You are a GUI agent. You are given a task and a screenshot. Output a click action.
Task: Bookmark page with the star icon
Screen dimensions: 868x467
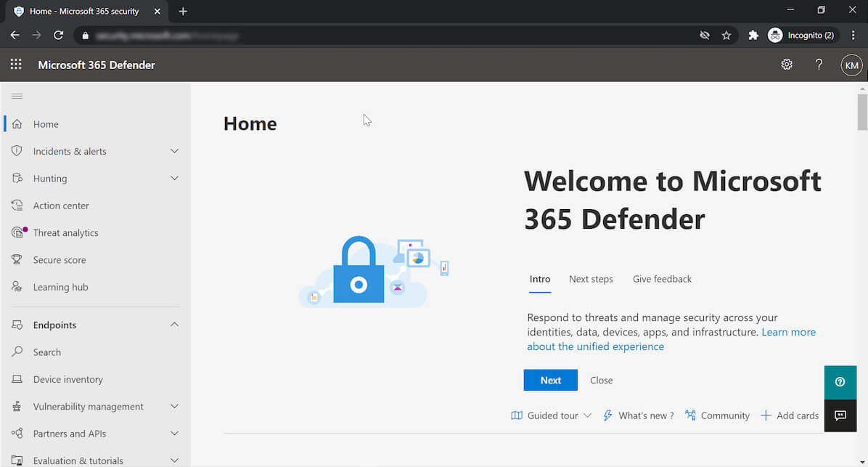coord(726,36)
